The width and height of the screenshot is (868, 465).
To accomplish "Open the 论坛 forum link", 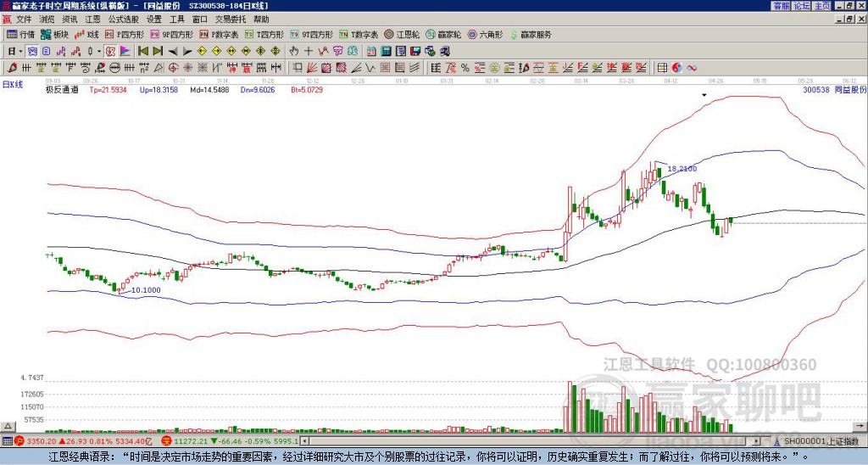I will pos(802,6).
